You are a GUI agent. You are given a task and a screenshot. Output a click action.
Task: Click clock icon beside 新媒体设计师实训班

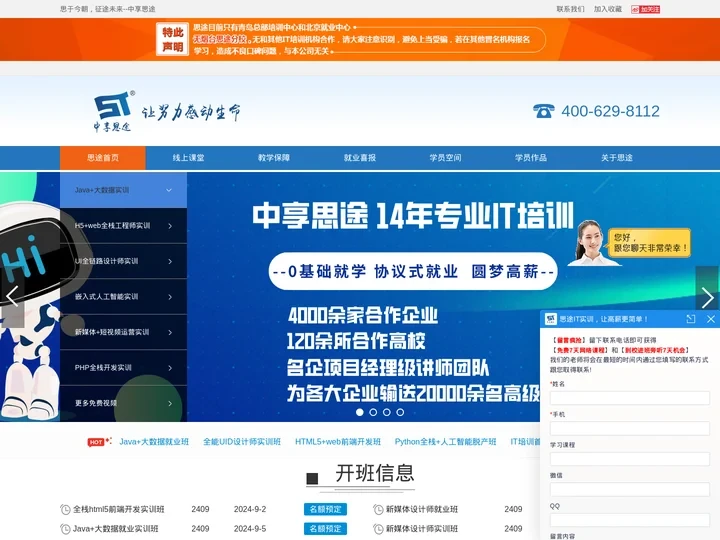click(x=378, y=529)
